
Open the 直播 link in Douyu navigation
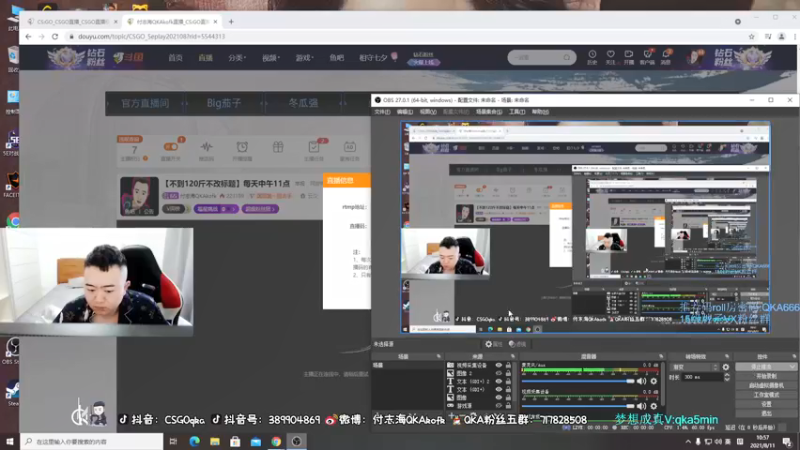click(206, 58)
